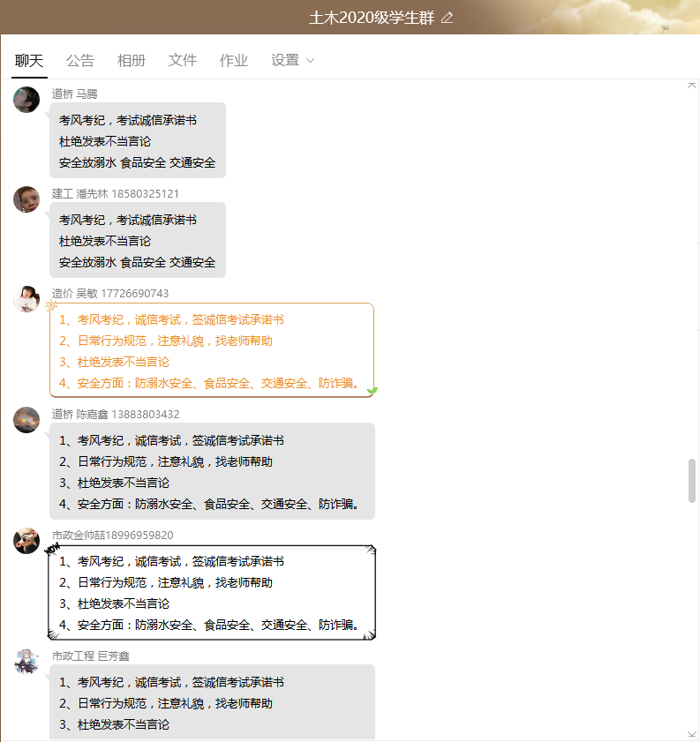This screenshot has width=700, height=742.
Task: Click sender name 造价 吴敏 17726690743
Action: tap(110, 294)
